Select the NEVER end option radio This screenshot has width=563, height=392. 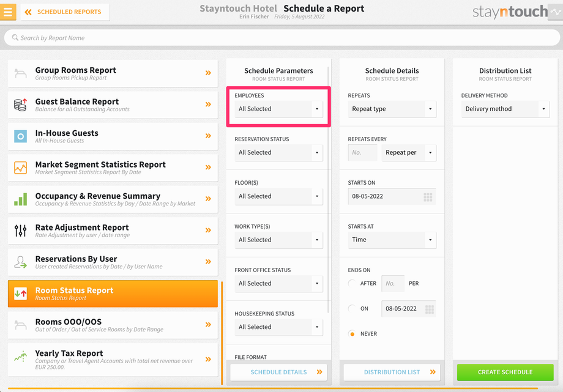352,334
